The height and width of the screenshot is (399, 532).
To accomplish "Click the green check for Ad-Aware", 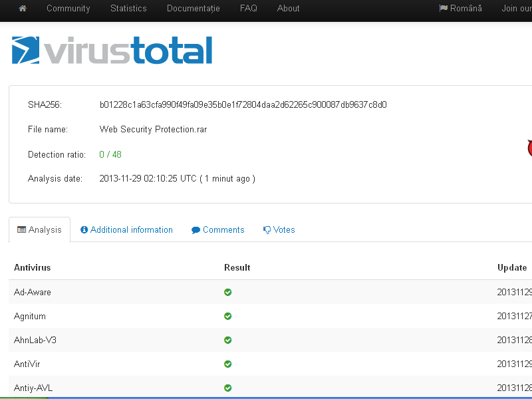I will click(x=227, y=292).
